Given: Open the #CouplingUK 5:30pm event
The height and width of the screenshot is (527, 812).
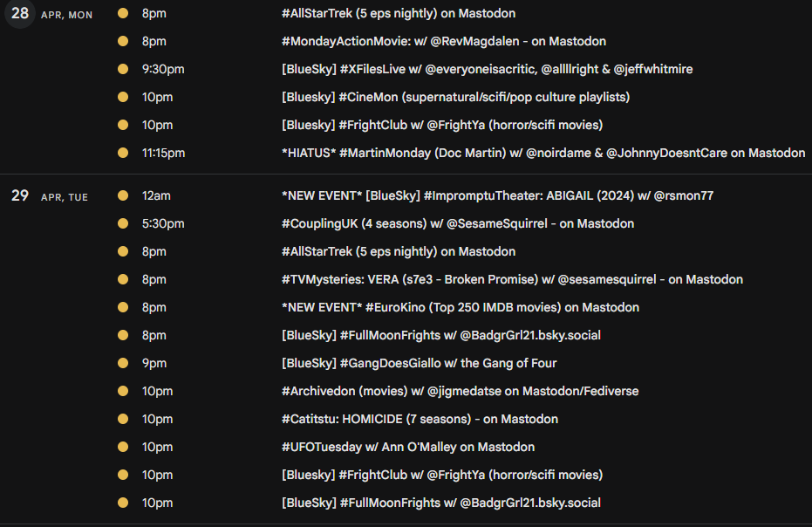Looking at the screenshot, I should coord(458,224).
